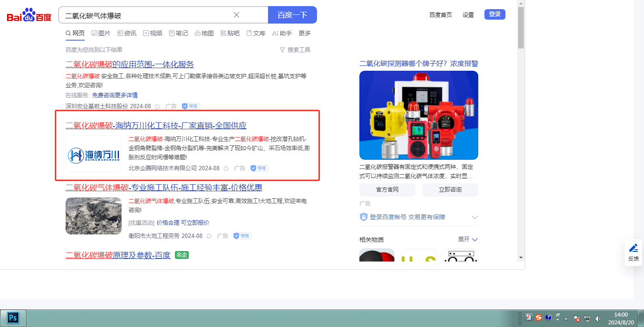Open result 二氧化碳气体爆破-专业施工队伍-施工经验丰富-价格优惠
This screenshot has width=644, height=327.
[x=164, y=188]
